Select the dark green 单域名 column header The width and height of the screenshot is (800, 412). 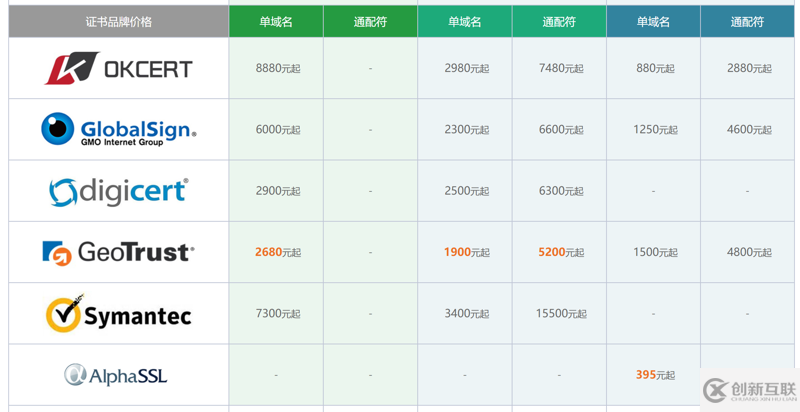(276, 21)
